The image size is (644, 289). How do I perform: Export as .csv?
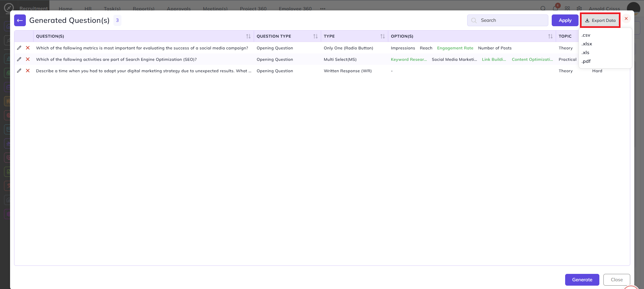[x=586, y=35]
